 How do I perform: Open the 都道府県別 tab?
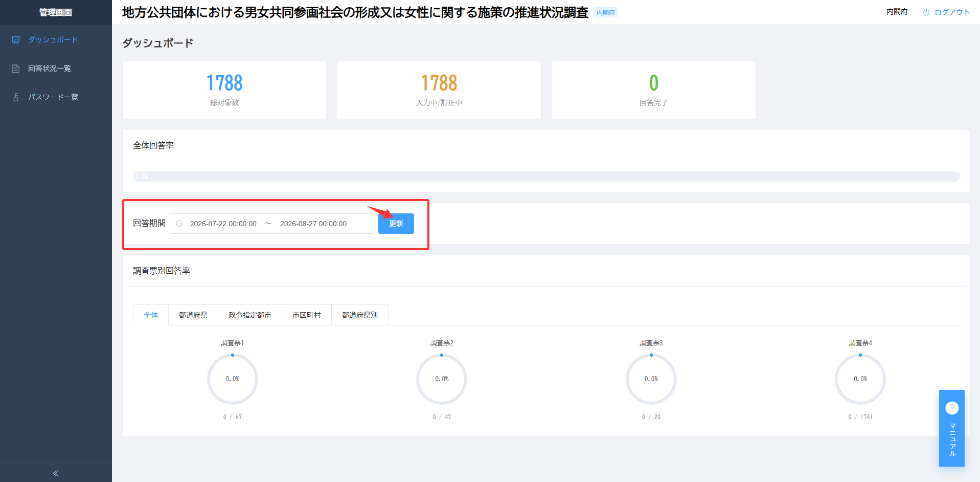click(360, 315)
